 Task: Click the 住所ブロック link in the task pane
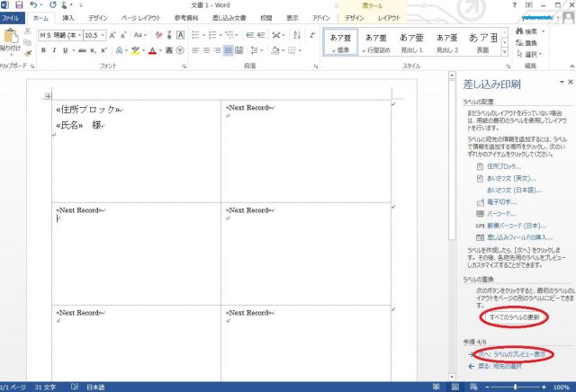click(503, 166)
